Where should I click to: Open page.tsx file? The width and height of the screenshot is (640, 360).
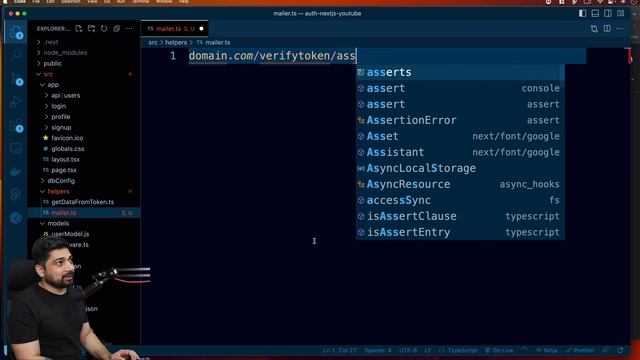84,170
